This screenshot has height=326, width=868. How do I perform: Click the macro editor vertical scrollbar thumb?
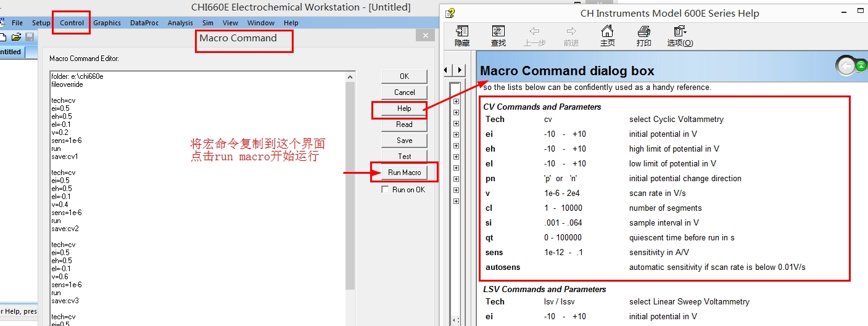[350, 185]
